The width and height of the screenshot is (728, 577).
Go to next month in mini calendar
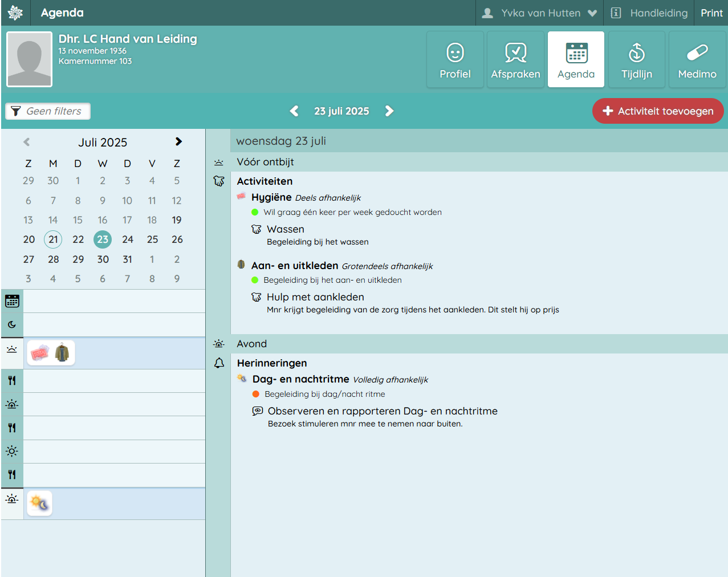click(178, 142)
